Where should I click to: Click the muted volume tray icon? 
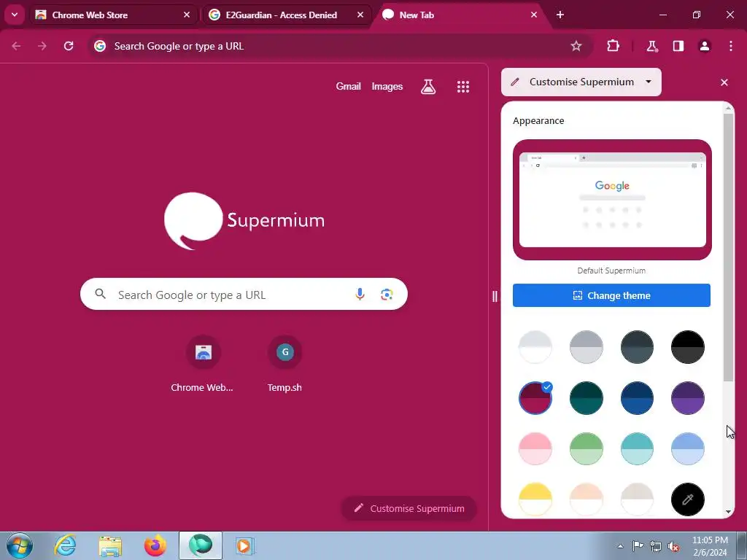[x=673, y=546]
